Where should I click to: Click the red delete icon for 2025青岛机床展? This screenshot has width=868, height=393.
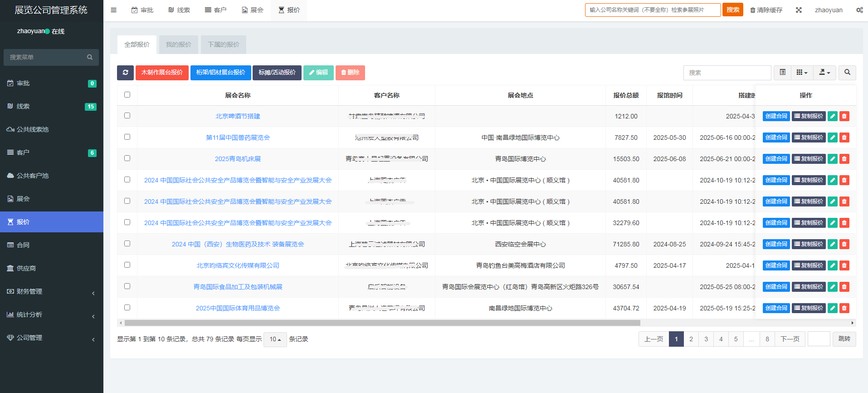pos(844,159)
